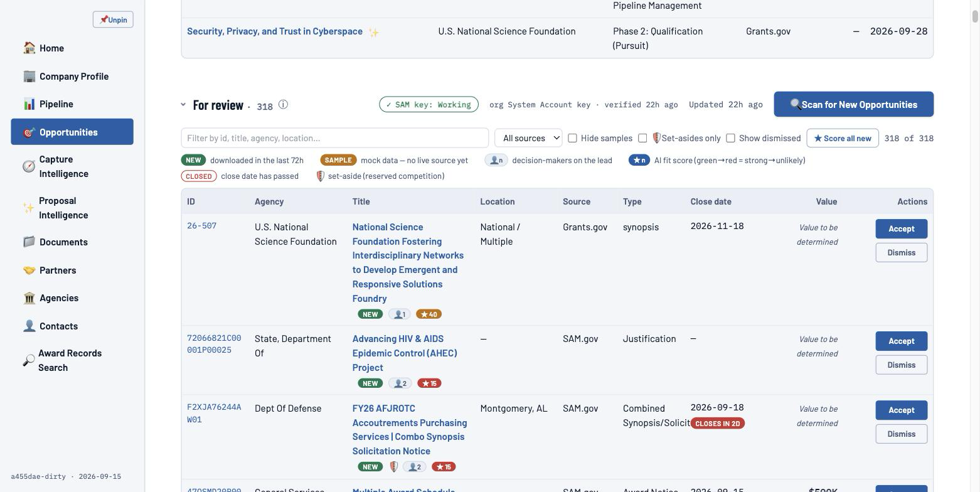Click Score all new button
The height and width of the screenshot is (492, 980).
click(x=843, y=138)
